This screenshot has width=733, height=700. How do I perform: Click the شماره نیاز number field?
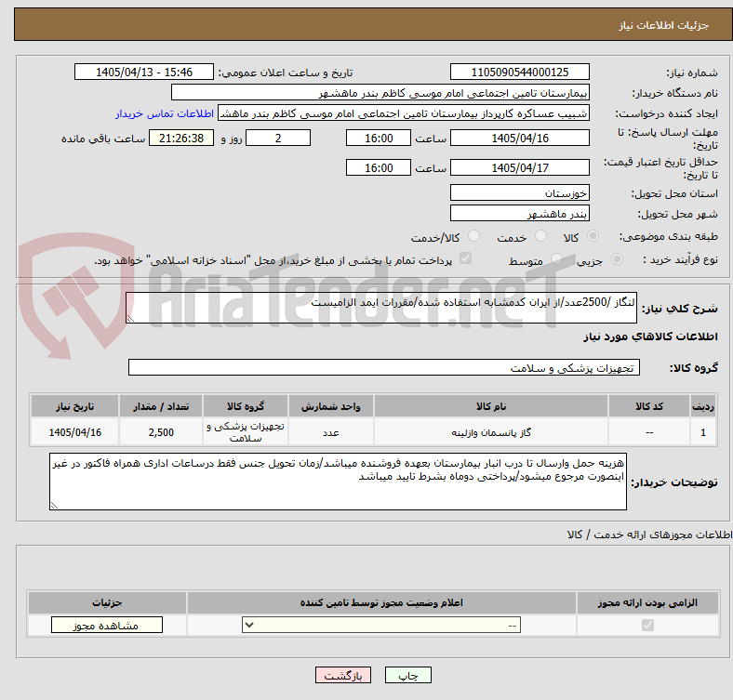[519, 73]
